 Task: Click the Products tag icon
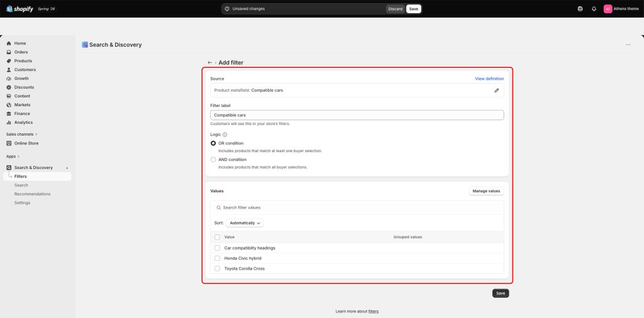(x=9, y=61)
